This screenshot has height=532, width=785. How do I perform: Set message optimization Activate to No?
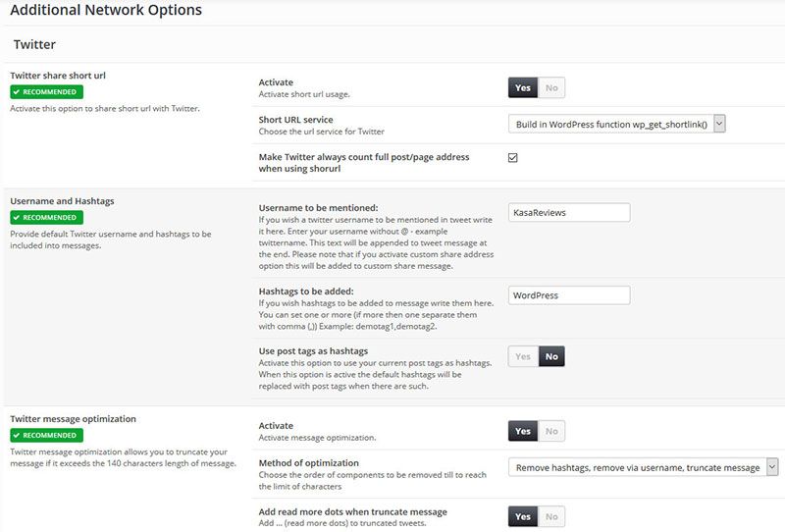click(551, 431)
